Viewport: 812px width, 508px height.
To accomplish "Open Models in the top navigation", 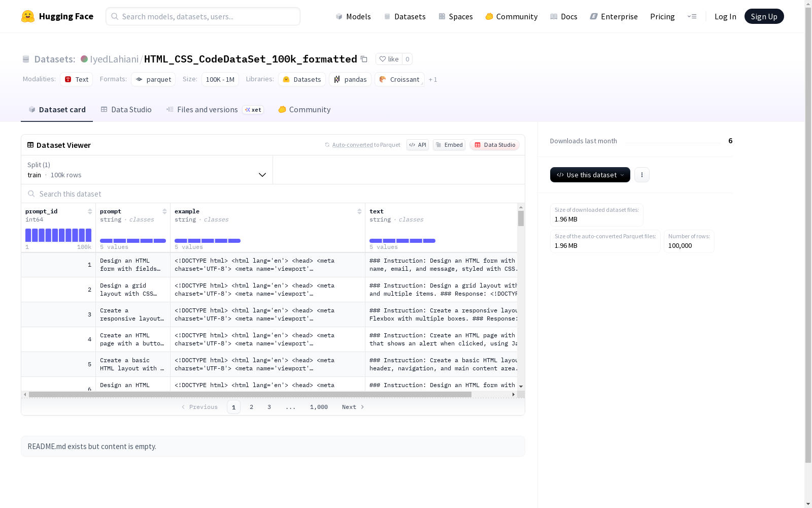I will pyautogui.click(x=353, y=16).
